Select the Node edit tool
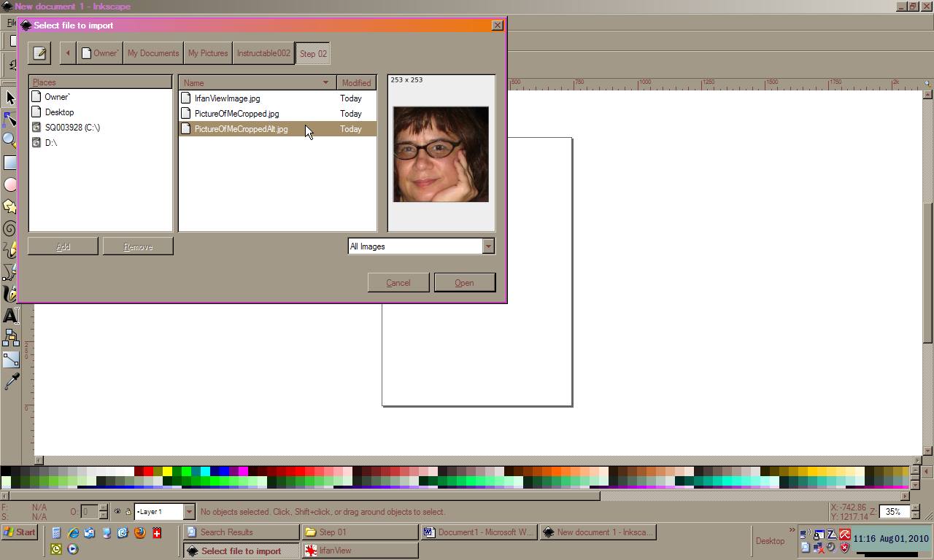The width and height of the screenshot is (934, 560). point(9,119)
